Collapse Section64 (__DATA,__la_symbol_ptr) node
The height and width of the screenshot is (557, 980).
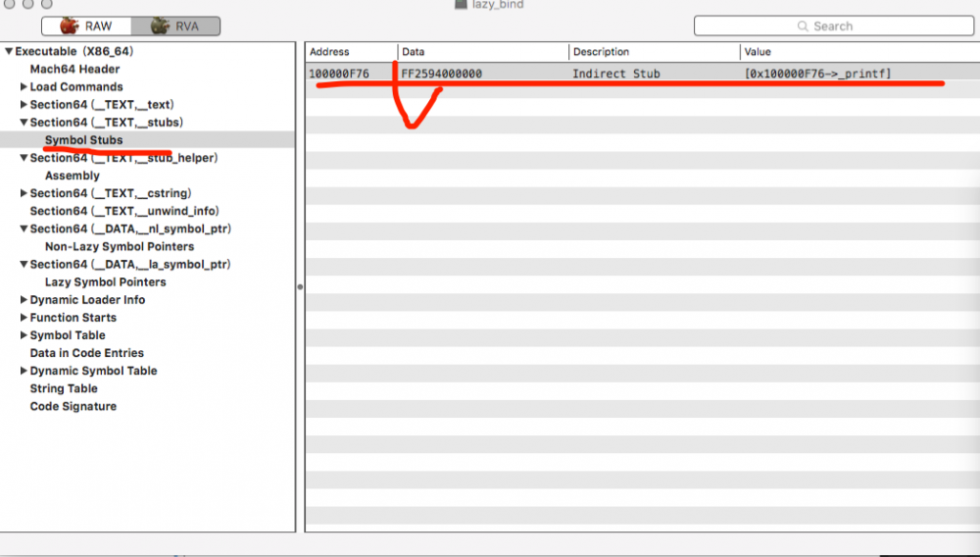[24, 265]
